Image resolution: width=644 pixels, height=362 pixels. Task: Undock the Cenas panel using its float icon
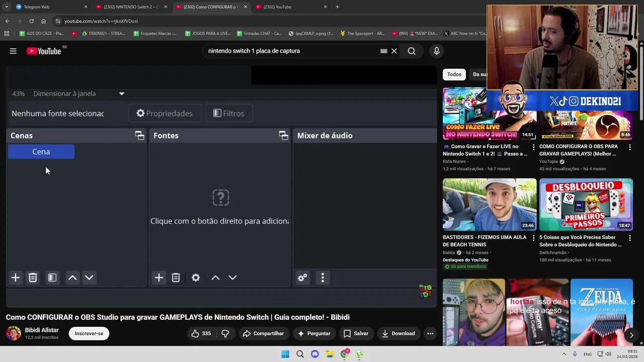139,135
